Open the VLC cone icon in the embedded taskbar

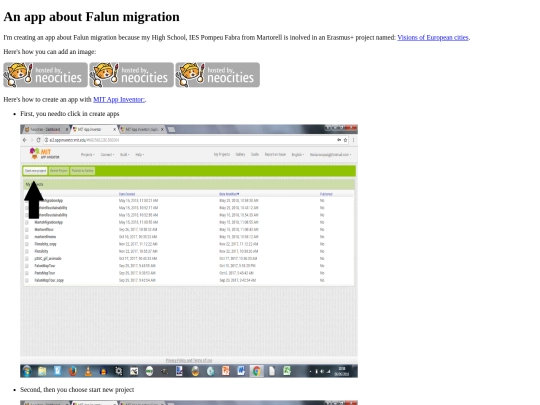(88, 371)
